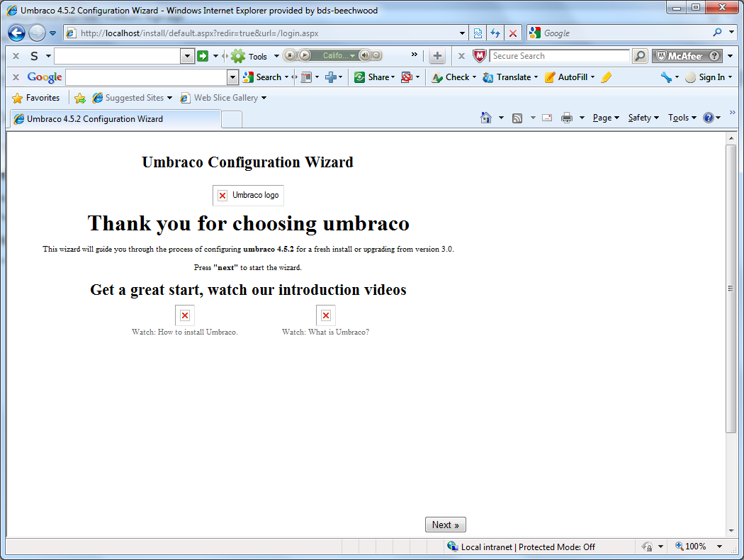Open the zoom level 100% dropdown
This screenshot has width=744, height=560.
pyautogui.click(x=720, y=547)
